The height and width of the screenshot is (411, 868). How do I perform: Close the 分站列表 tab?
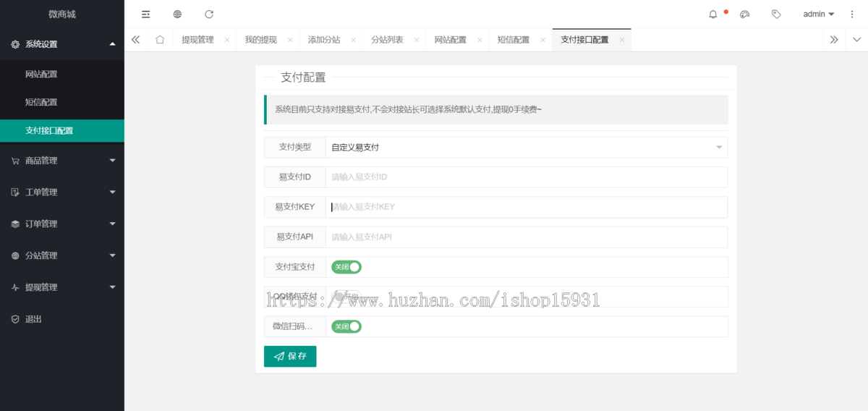point(416,40)
